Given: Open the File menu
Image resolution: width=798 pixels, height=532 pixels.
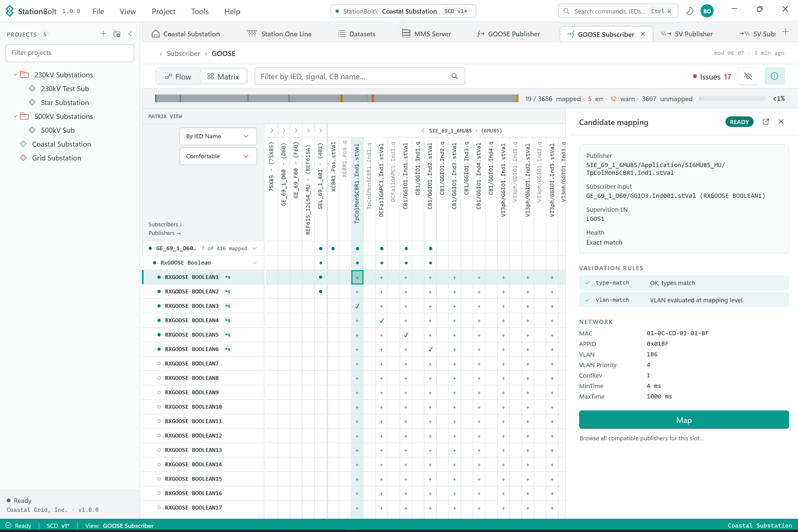Looking at the screenshot, I should pos(98,11).
